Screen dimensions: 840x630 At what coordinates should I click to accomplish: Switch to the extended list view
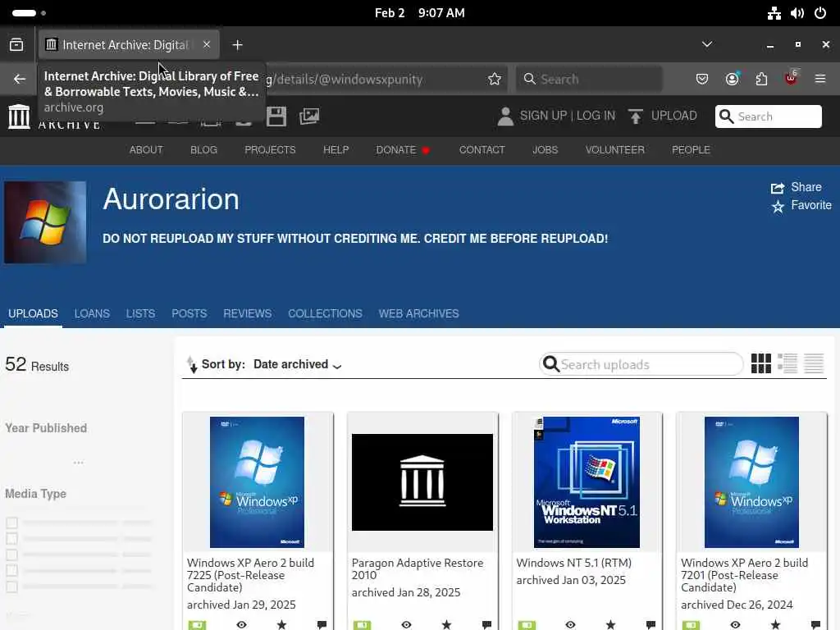tap(787, 363)
